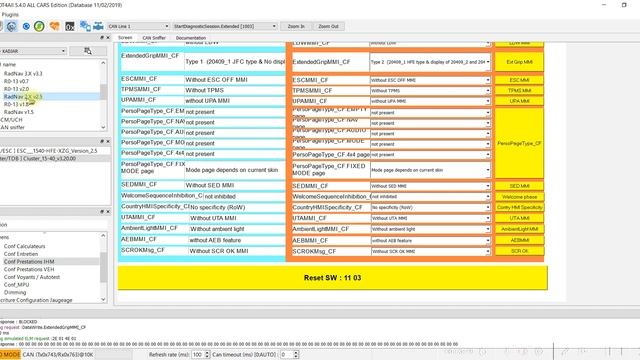Open the SEDMMI_CF value dropdown
640x360 pixels.
tap(430, 186)
